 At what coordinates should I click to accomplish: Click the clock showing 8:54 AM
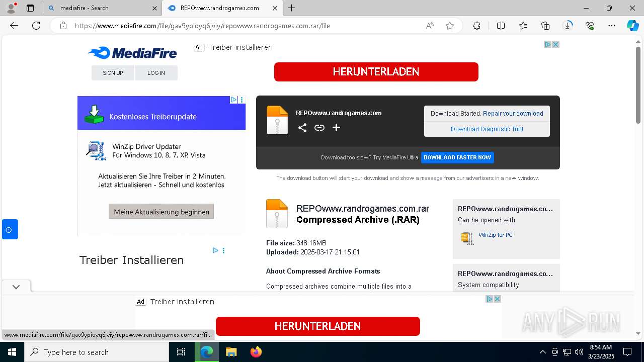[601, 347]
